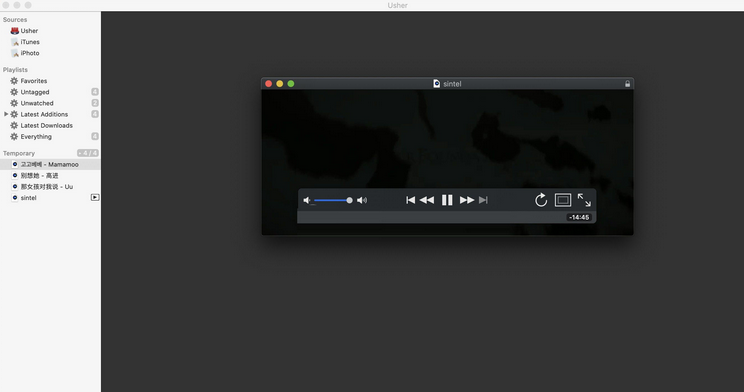744x392 pixels.
Task: Click the Favorites gear icon
Action: pyautogui.click(x=14, y=81)
